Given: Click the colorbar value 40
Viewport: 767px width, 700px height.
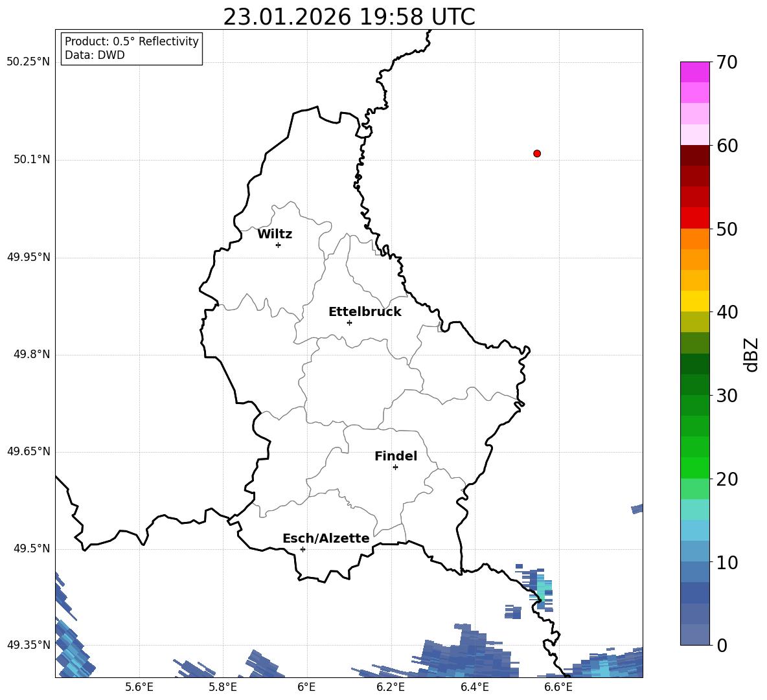Looking at the screenshot, I should 727,312.
